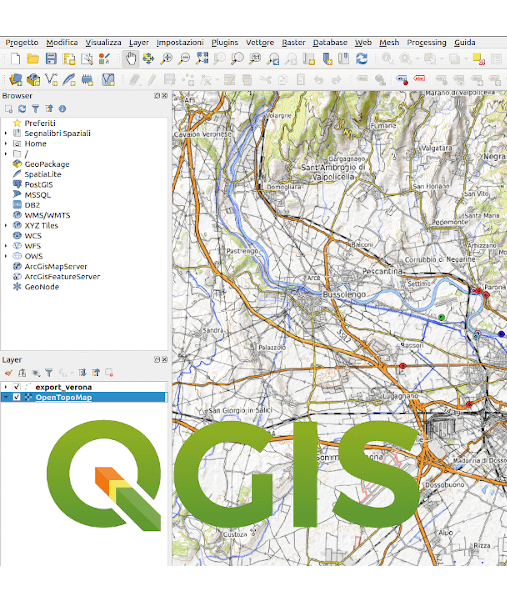Viewport: 507px width, 602px height.
Task: Click the Zoom Full extent icon
Action: [202, 58]
